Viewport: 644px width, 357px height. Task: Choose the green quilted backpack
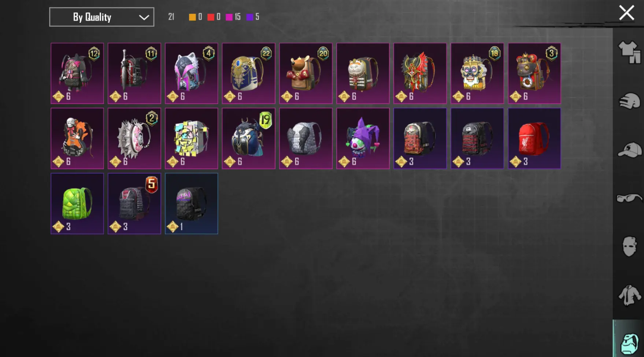(x=77, y=203)
